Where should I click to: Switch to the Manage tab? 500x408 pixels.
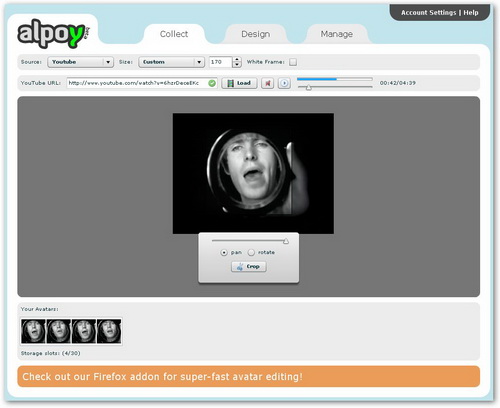coord(337,34)
